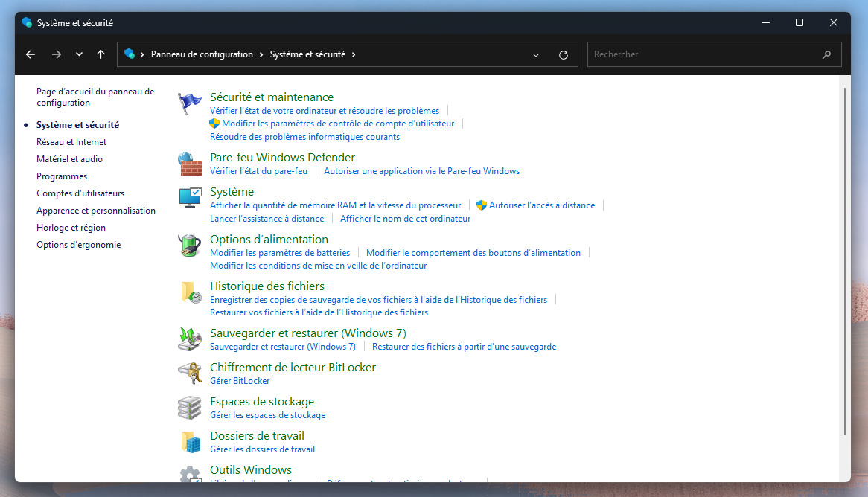Click Vérifier l'état du pare-feu link
Viewport: 868px width, 497px height.
(x=258, y=171)
